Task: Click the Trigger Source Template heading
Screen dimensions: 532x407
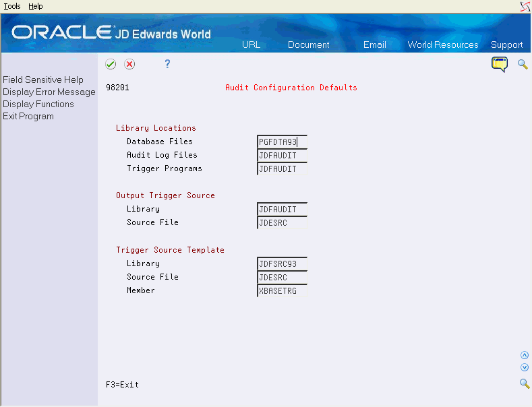Action: coord(170,250)
